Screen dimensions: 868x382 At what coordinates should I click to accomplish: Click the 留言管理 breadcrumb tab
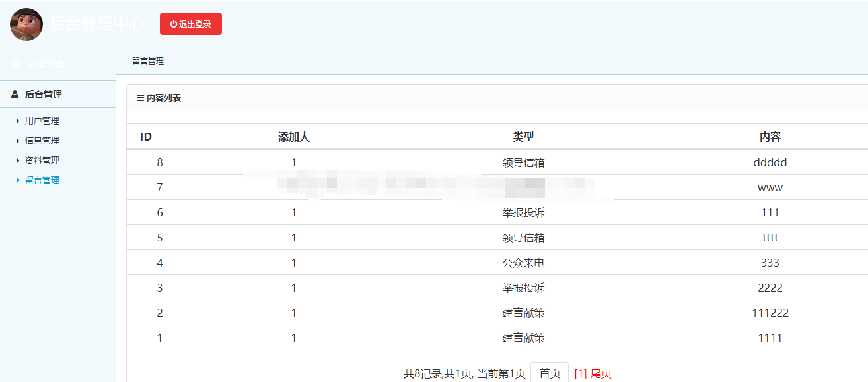[x=148, y=61]
